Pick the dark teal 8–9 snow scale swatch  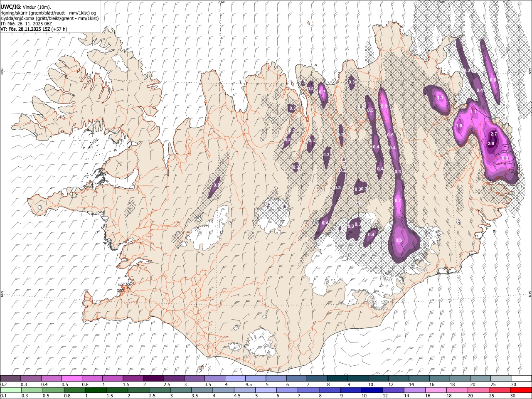pos(337,378)
